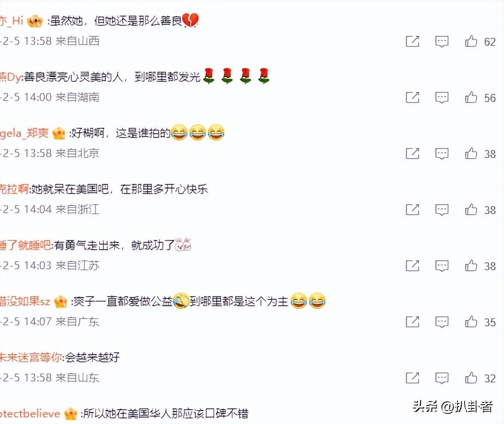Reply to the comment posted from 广东
The image size is (504, 424).
(441, 322)
